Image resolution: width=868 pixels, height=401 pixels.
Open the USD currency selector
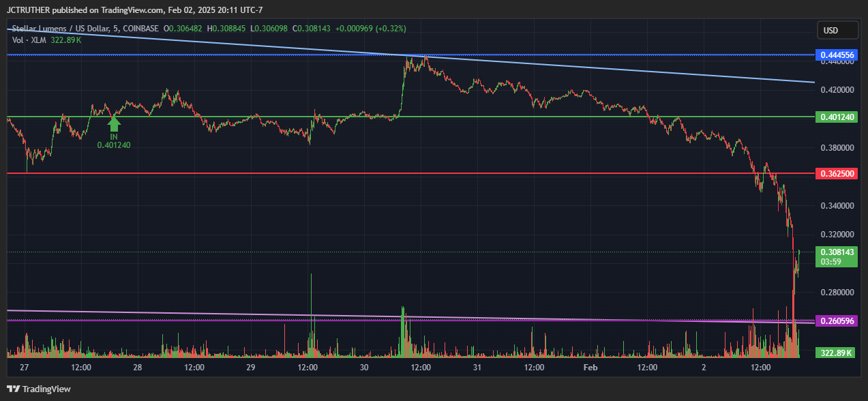click(x=837, y=31)
